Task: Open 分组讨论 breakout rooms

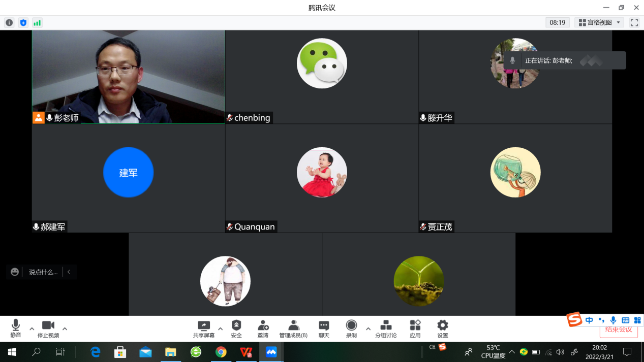Action: pyautogui.click(x=386, y=329)
